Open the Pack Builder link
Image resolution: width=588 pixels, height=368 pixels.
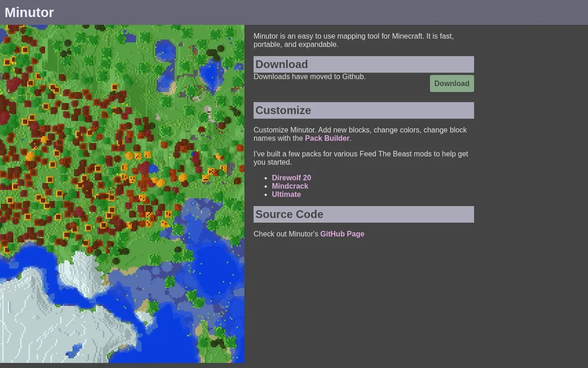click(x=327, y=138)
